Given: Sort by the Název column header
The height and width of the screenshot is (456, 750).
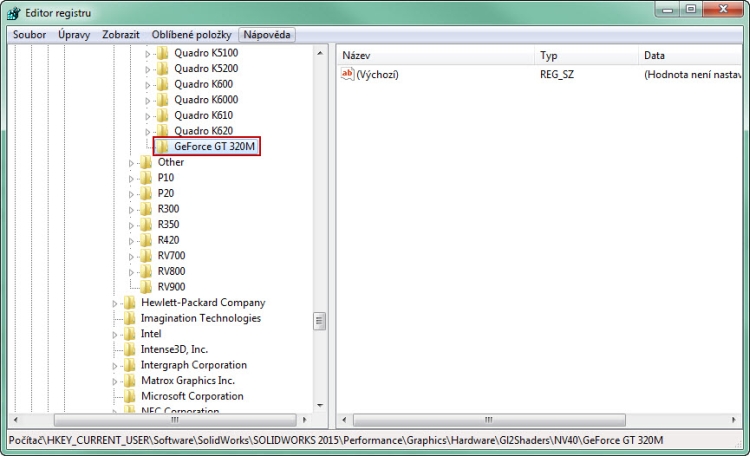Looking at the screenshot, I should [x=436, y=56].
